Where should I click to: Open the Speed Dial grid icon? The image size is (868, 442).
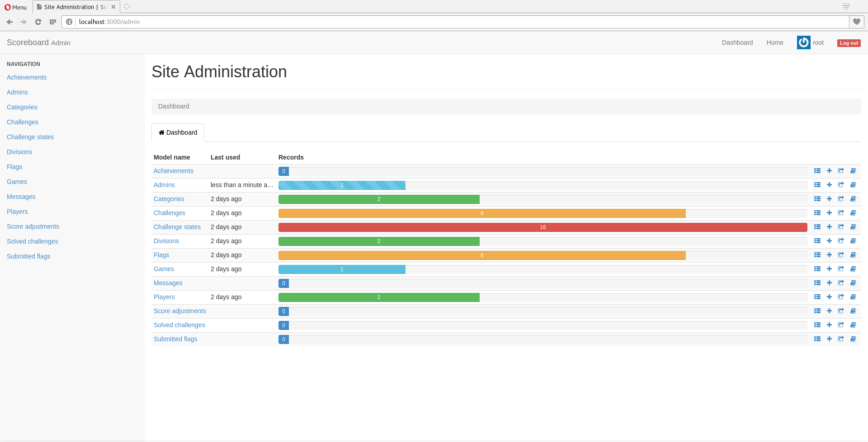pyautogui.click(x=52, y=22)
